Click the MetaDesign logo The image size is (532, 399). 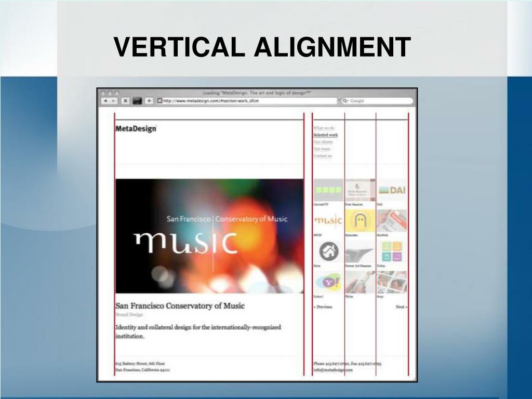(136, 129)
